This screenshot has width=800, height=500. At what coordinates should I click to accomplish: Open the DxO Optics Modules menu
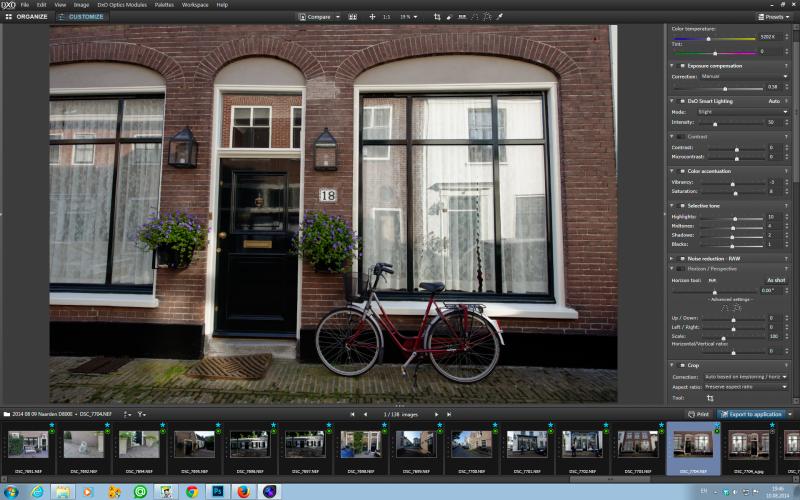coord(122,5)
